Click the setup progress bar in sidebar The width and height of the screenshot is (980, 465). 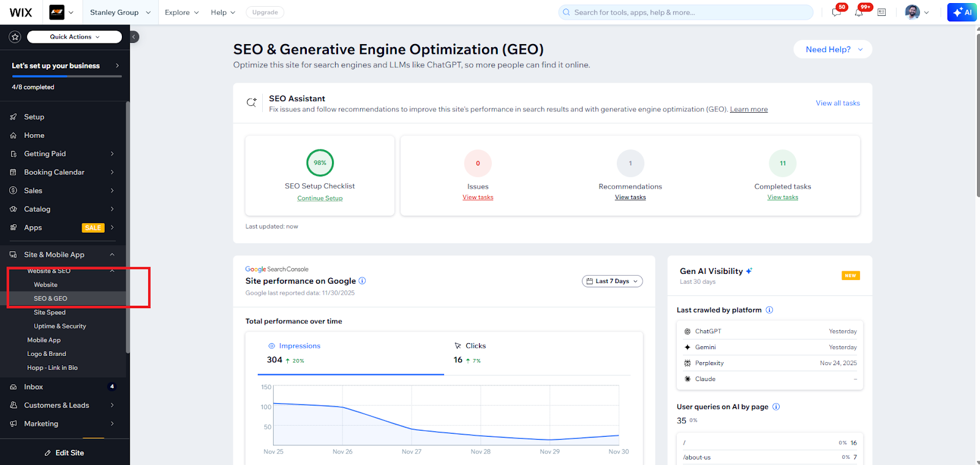(x=66, y=77)
